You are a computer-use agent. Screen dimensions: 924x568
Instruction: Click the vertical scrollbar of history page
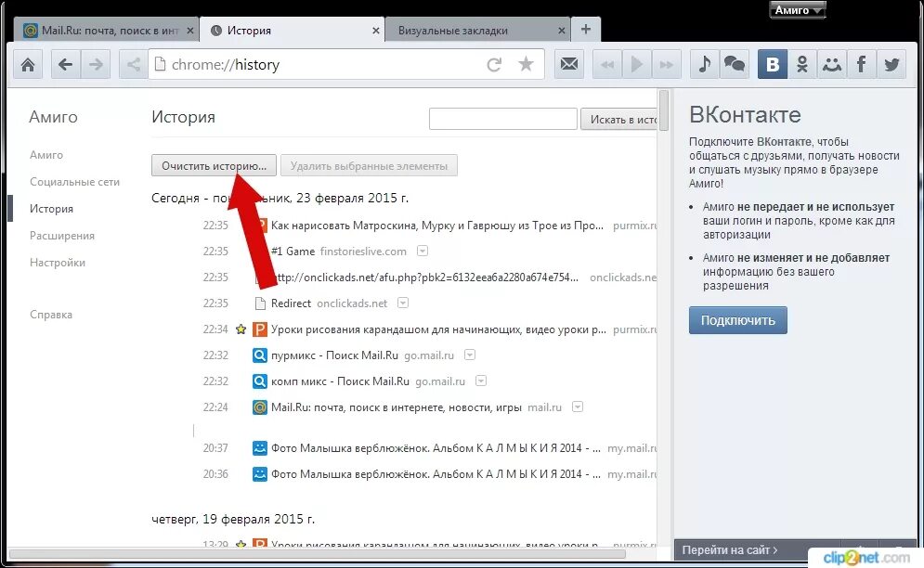[664, 110]
